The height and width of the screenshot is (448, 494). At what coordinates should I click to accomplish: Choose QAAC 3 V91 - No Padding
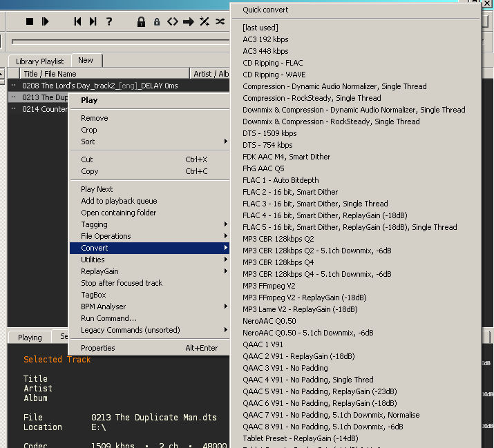(355, 368)
